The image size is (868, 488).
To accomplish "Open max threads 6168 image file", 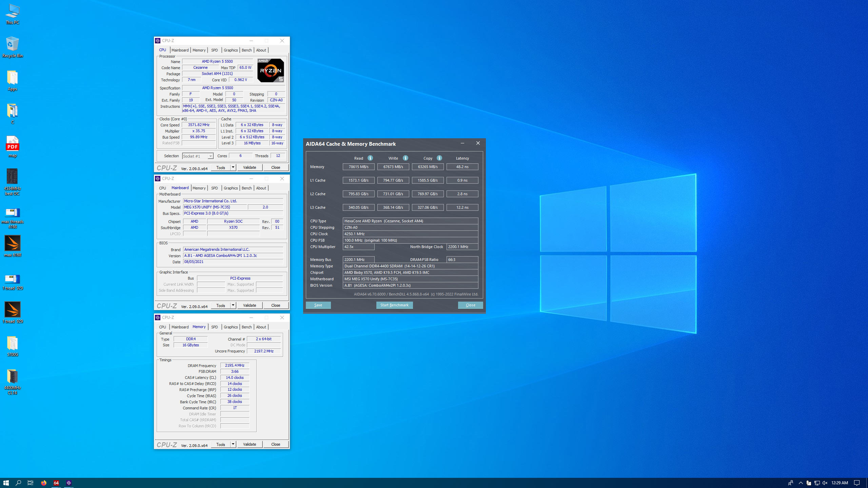I will [12, 218].
